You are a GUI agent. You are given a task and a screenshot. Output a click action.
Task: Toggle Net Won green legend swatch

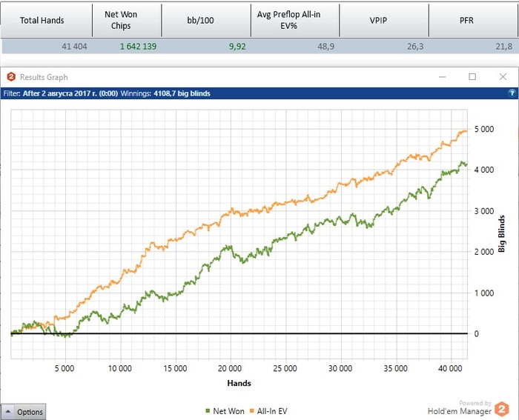[208, 411]
